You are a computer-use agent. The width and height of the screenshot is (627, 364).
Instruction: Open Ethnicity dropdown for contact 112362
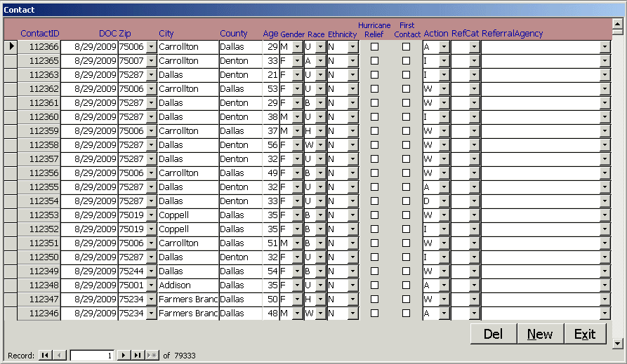(x=352, y=89)
